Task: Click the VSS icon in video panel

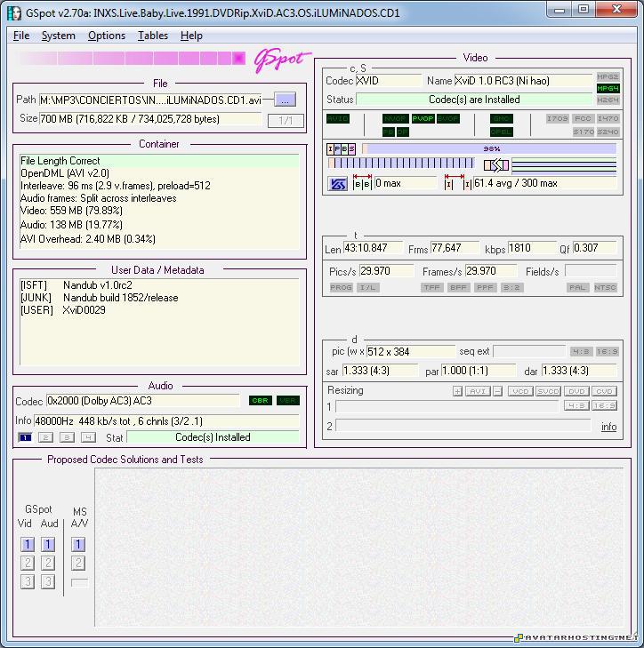Action: click(338, 184)
